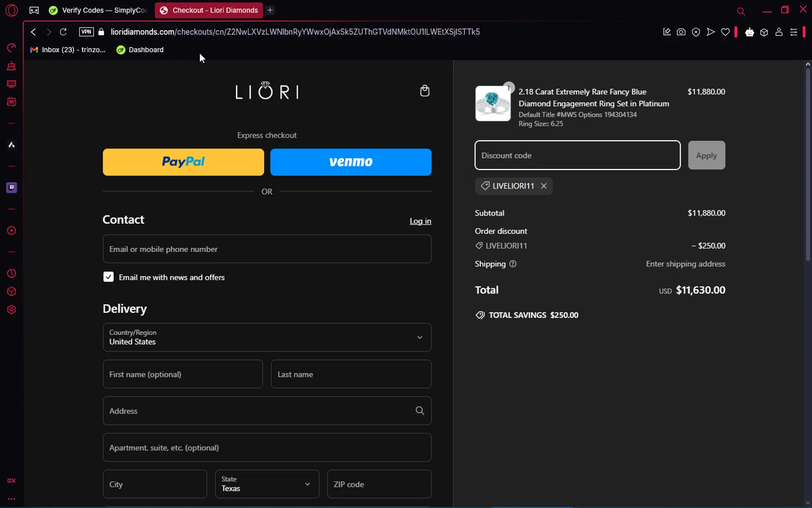Viewport: 812px width, 508px height.
Task: Click the LIORI store logo
Action: (x=267, y=90)
